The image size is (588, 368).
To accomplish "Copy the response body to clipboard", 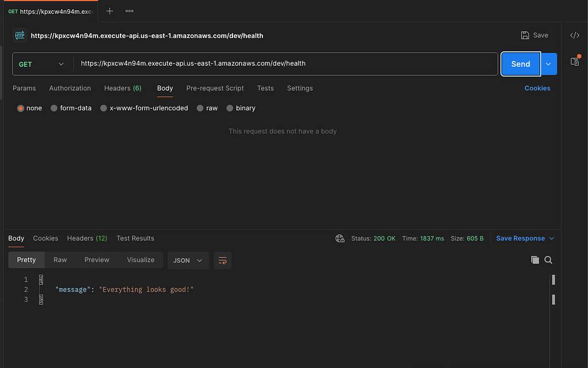I will click(x=535, y=260).
